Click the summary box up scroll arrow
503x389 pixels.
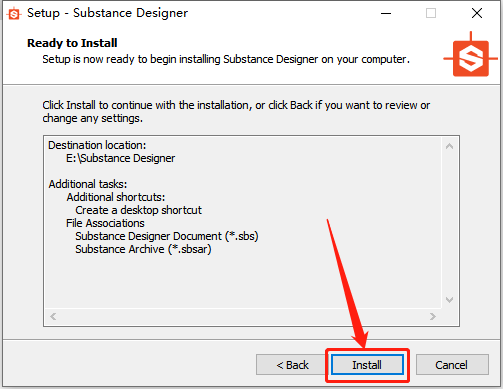[x=449, y=146]
